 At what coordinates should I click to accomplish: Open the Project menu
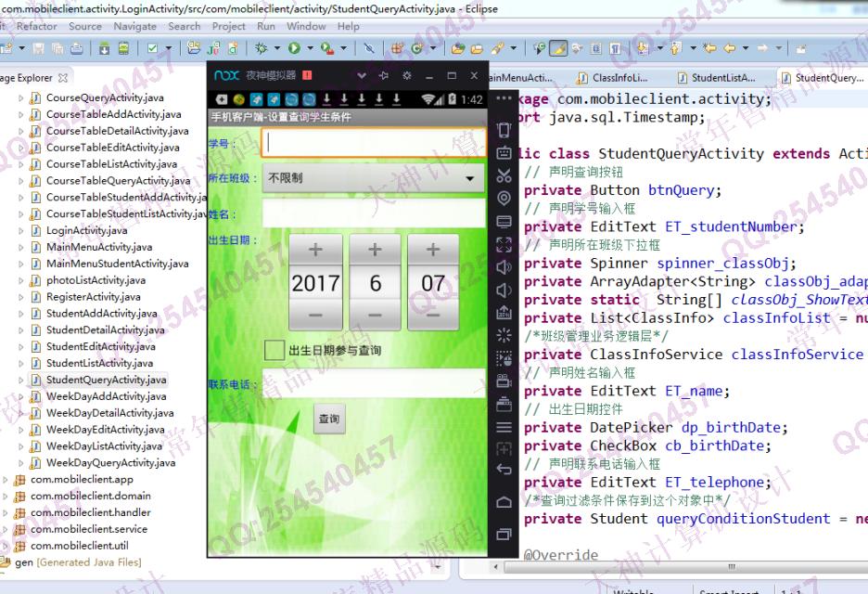click(229, 26)
